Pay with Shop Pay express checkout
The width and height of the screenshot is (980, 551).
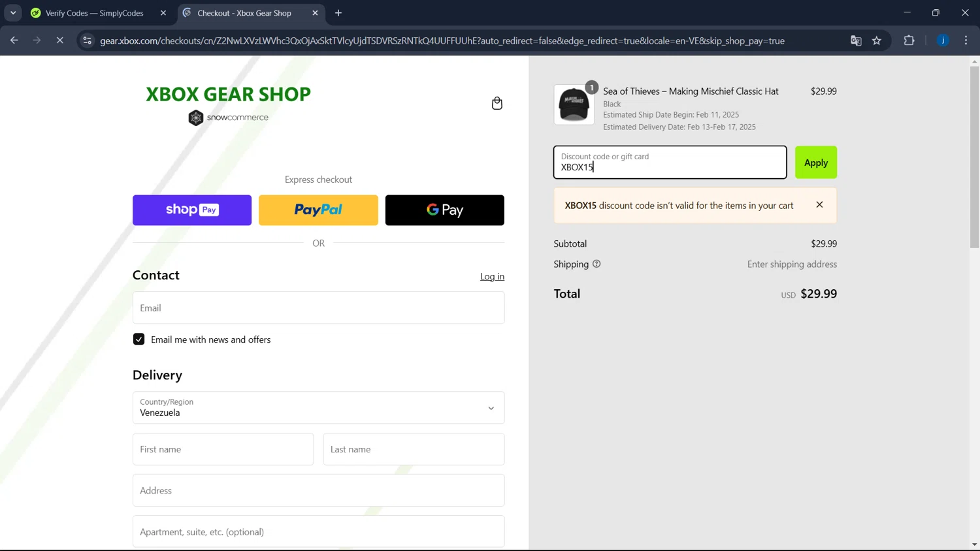[192, 210]
